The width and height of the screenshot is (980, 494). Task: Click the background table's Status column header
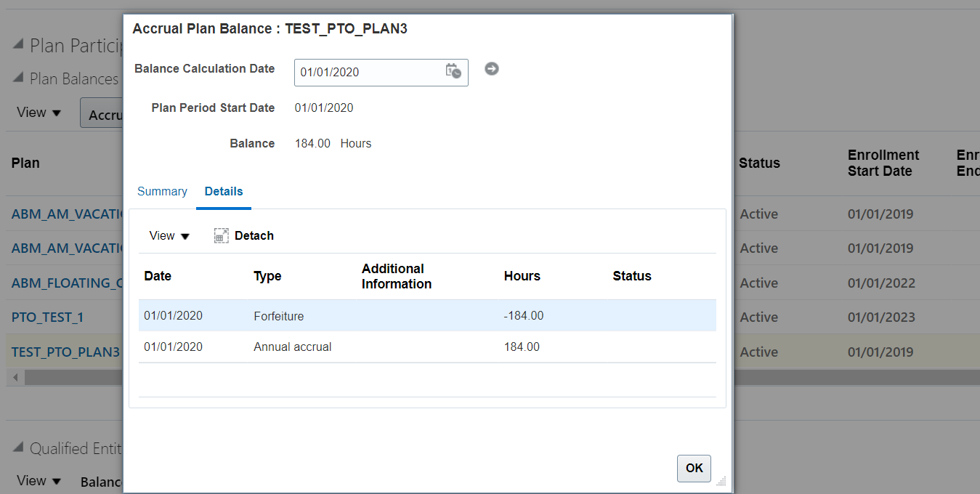[759, 163]
